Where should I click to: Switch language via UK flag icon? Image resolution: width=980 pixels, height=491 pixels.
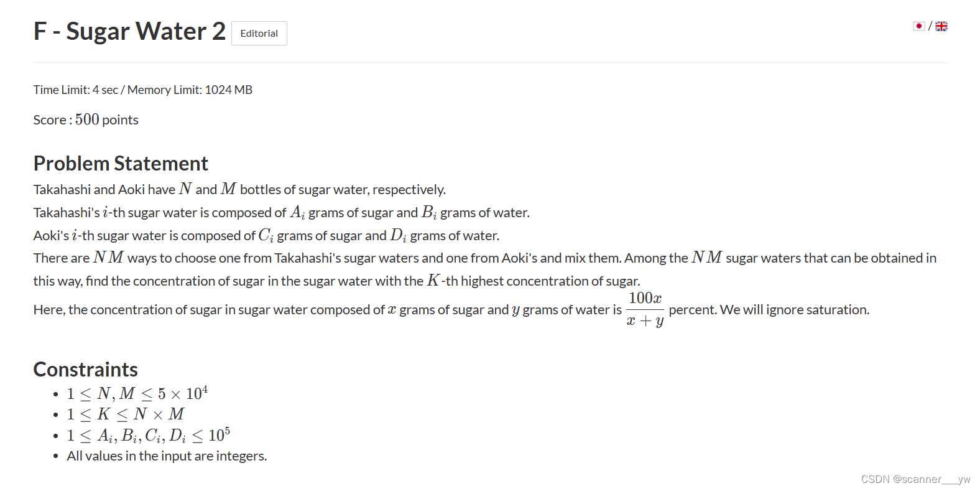[941, 26]
